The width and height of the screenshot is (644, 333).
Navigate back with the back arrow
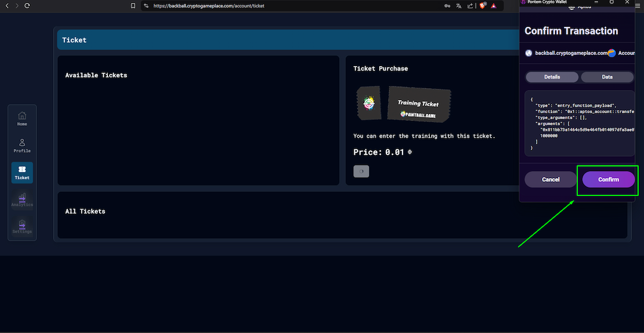pos(7,5)
